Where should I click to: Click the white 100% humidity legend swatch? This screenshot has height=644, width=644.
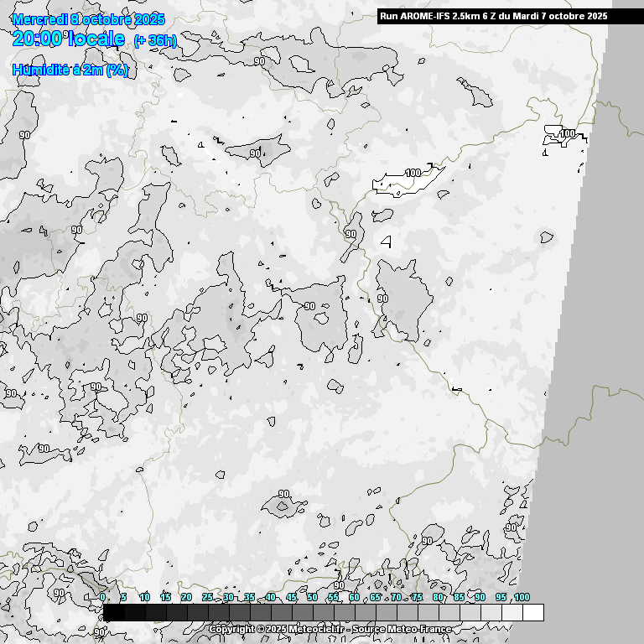tap(532, 613)
